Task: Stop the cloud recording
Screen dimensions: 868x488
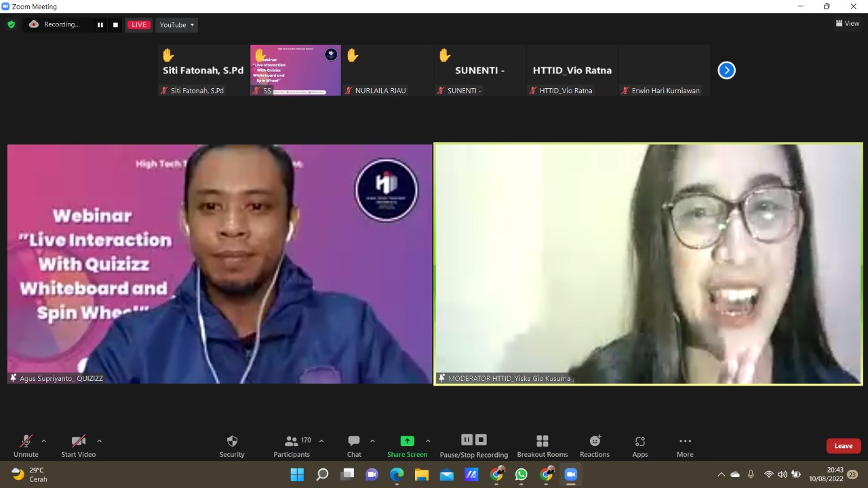Action: tap(115, 25)
